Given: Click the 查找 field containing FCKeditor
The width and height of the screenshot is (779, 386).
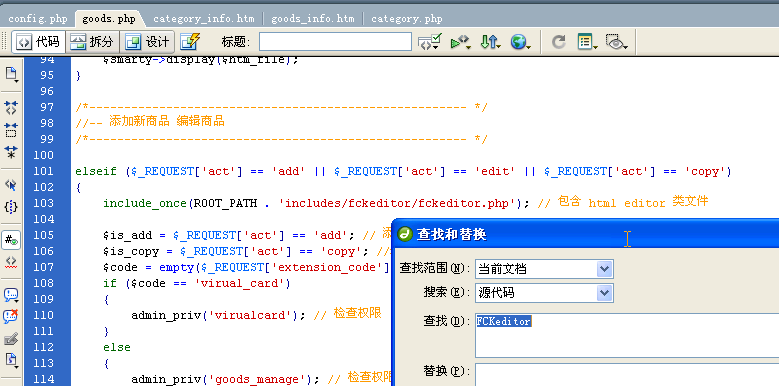Looking at the screenshot, I should [627, 335].
